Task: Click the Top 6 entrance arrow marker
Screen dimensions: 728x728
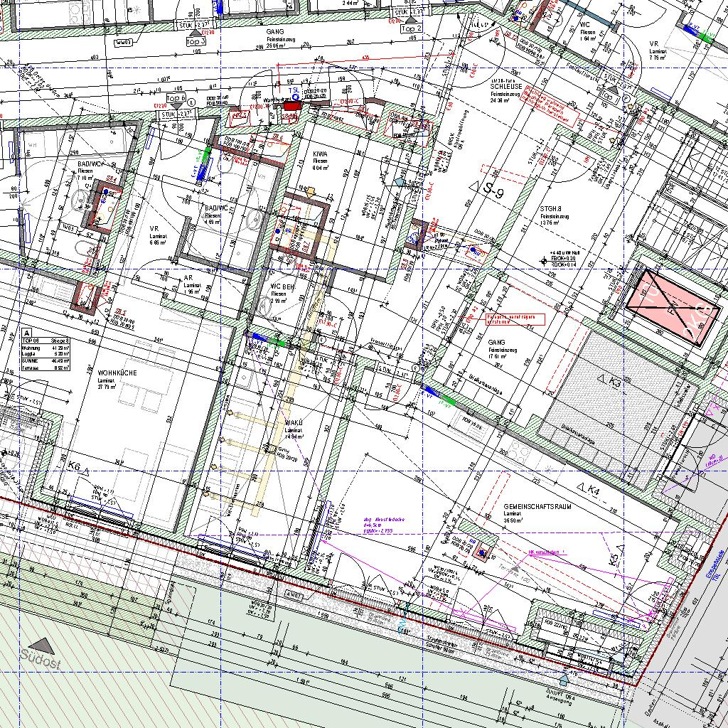Action: click(175, 107)
